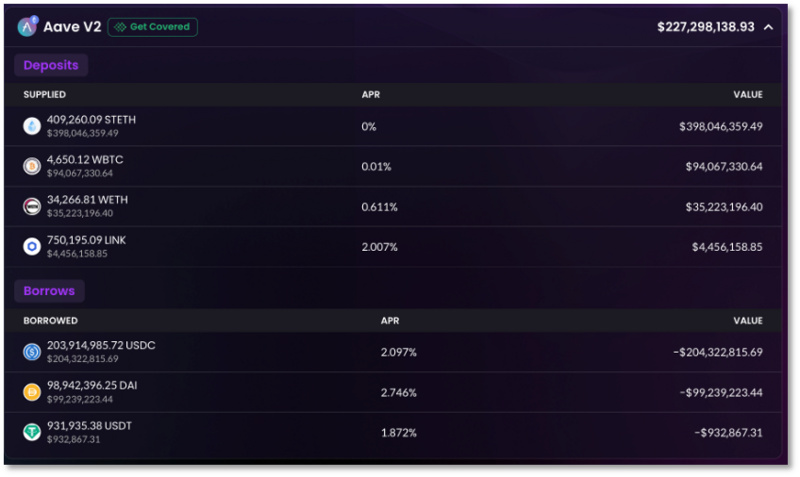Click the USDC token icon

coord(32,352)
